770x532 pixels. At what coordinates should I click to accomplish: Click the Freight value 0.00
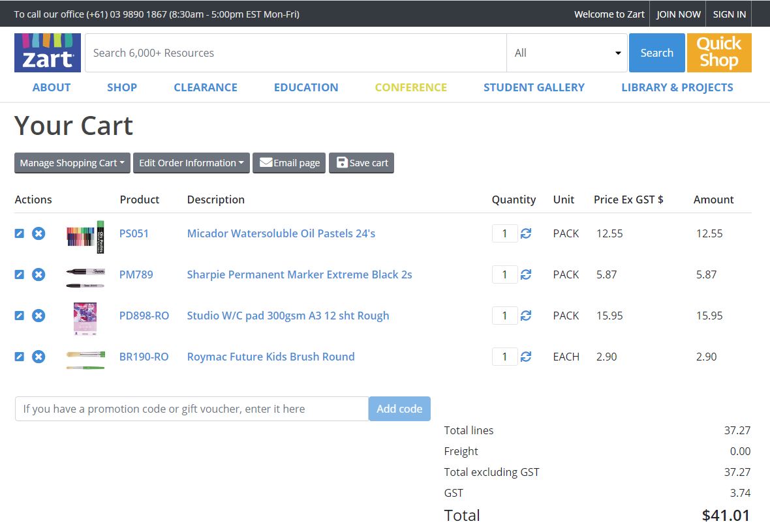pyautogui.click(x=740, y=452)
